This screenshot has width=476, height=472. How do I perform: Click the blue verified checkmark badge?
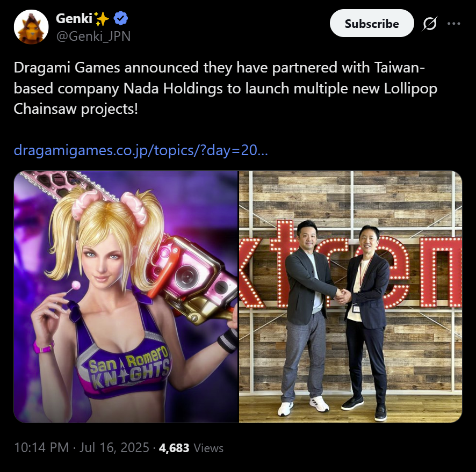[121, 18]
